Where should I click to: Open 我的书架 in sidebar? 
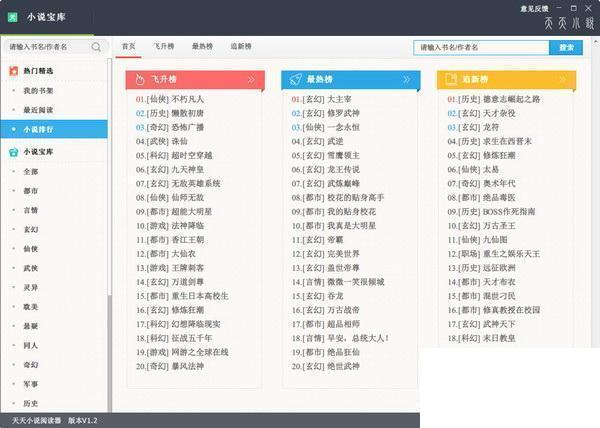38,91
